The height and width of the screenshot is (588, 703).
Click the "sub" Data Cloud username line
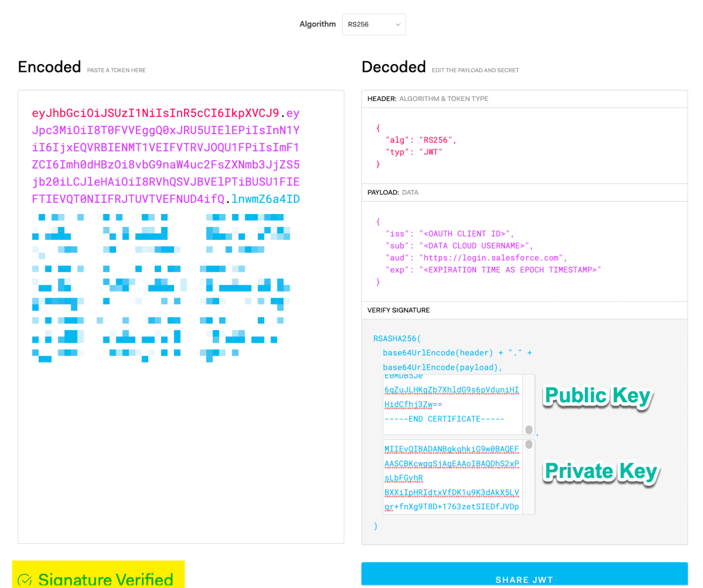tap(460, 246)
